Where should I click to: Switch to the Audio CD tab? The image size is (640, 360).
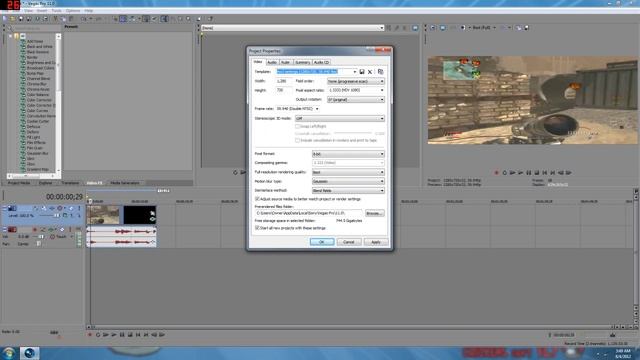pyautogui.click(x=321, y=62)
